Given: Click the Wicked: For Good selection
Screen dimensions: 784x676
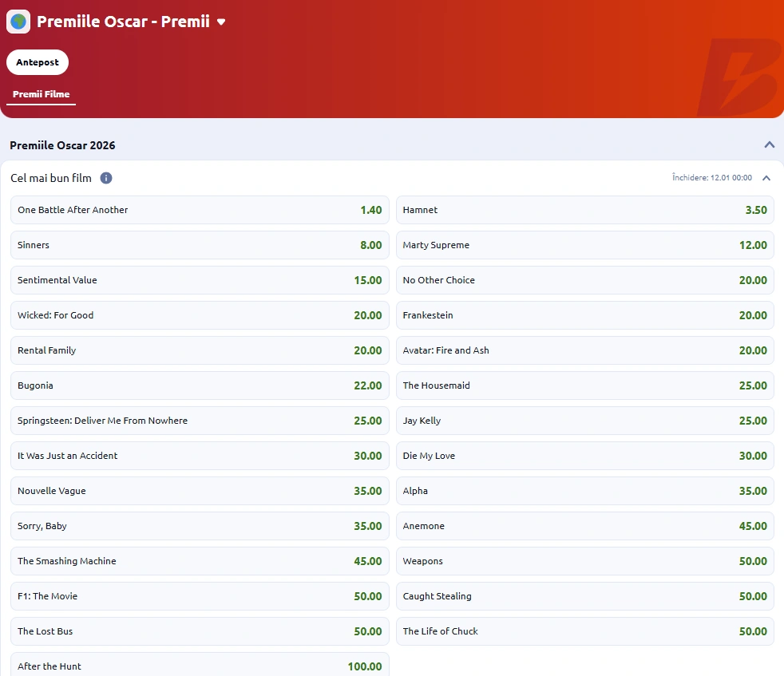Looking at the screenshot, I should click(200, 315).
